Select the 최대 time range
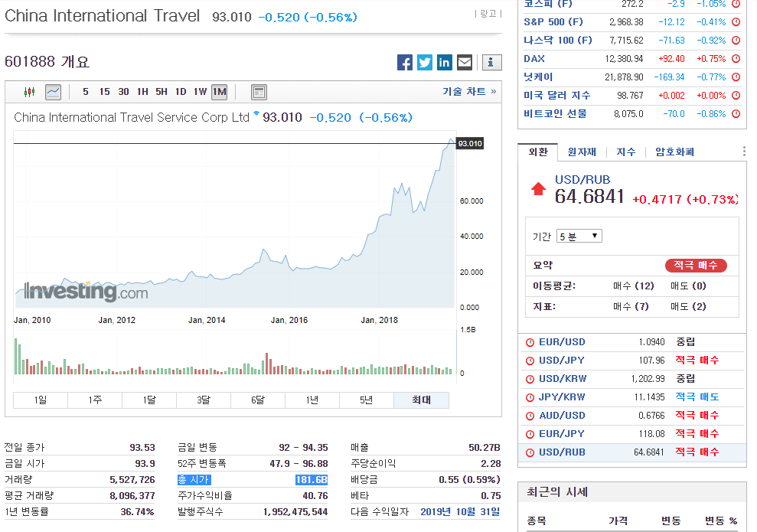 pyautogui.click(x=421, y=400)
